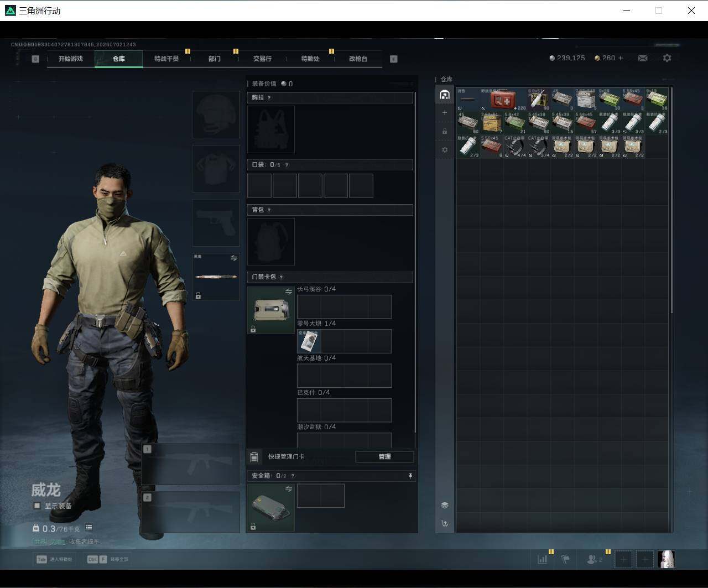This screenshot has width=708, height=588.
Task: Open the mail envelope icon
Action: click(x=642, y=58)
